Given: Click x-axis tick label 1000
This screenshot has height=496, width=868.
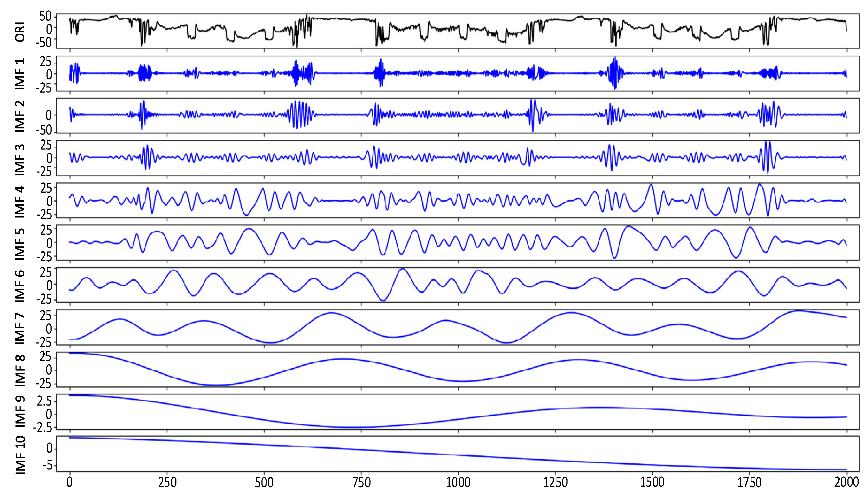Looking at the screenshot, I should pos(458,482).
